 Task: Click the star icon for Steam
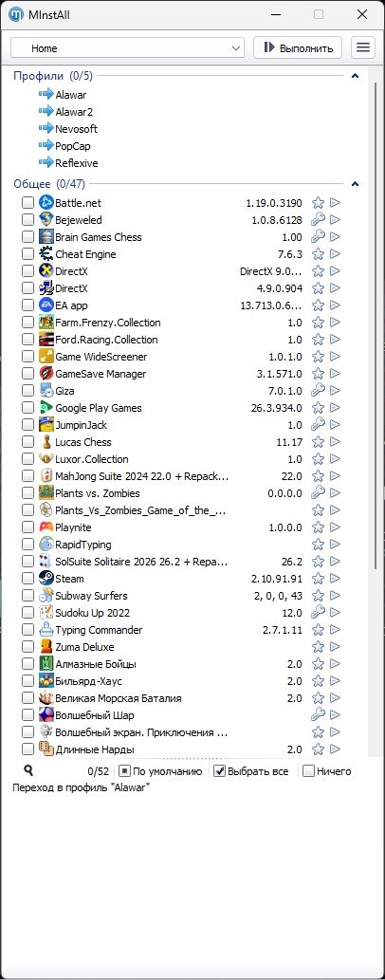(318, 579)
